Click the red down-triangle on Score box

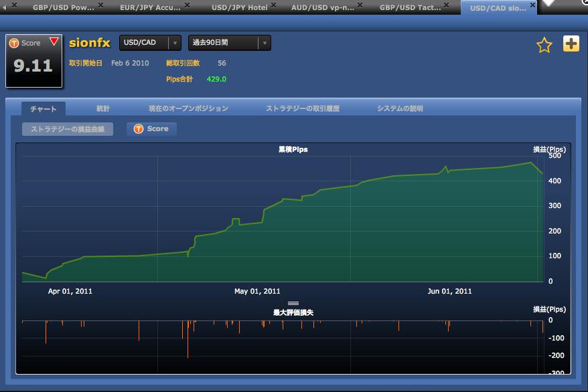(54, 42)
